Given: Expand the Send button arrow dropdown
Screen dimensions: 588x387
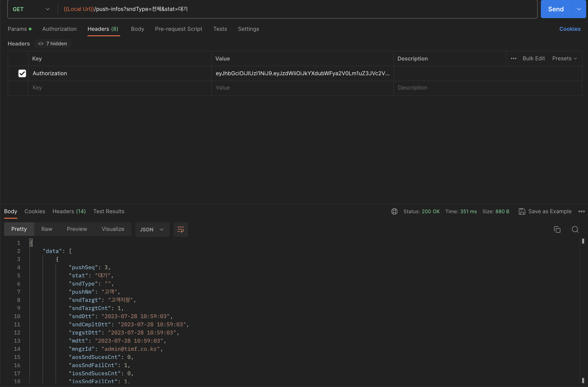Looking at the screenshot, I should tap(579, 9).
